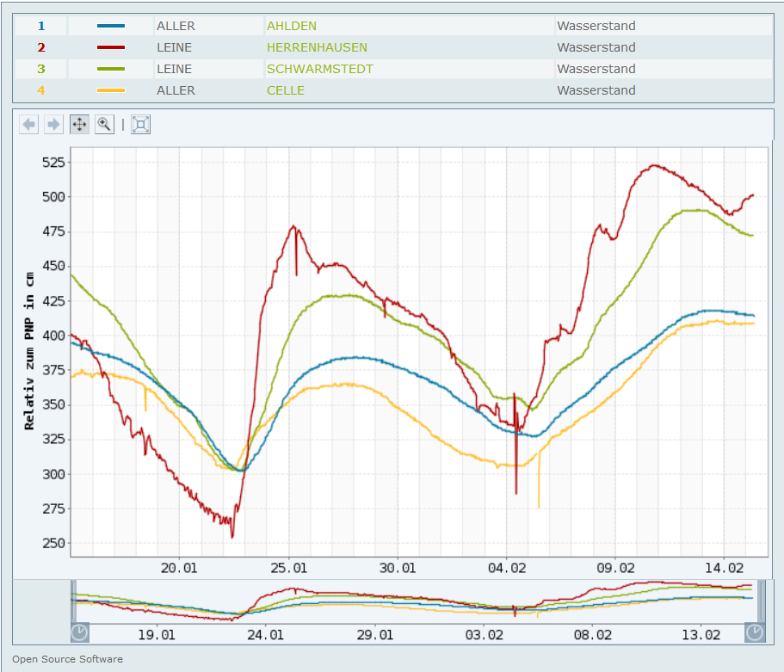This screenshot has width=784, height=672.
Task: Open the HERRENHAUSEN station link
Action: click(317, 47)
